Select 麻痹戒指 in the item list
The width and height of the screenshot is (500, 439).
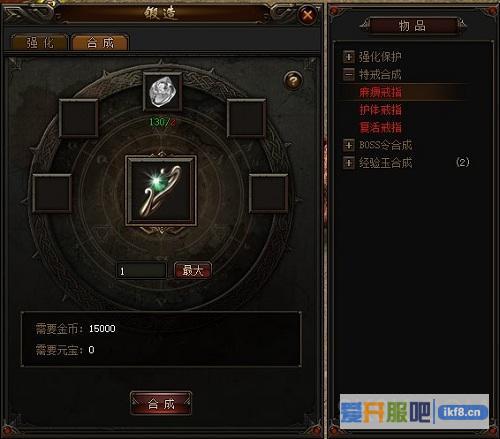(380, 92)
